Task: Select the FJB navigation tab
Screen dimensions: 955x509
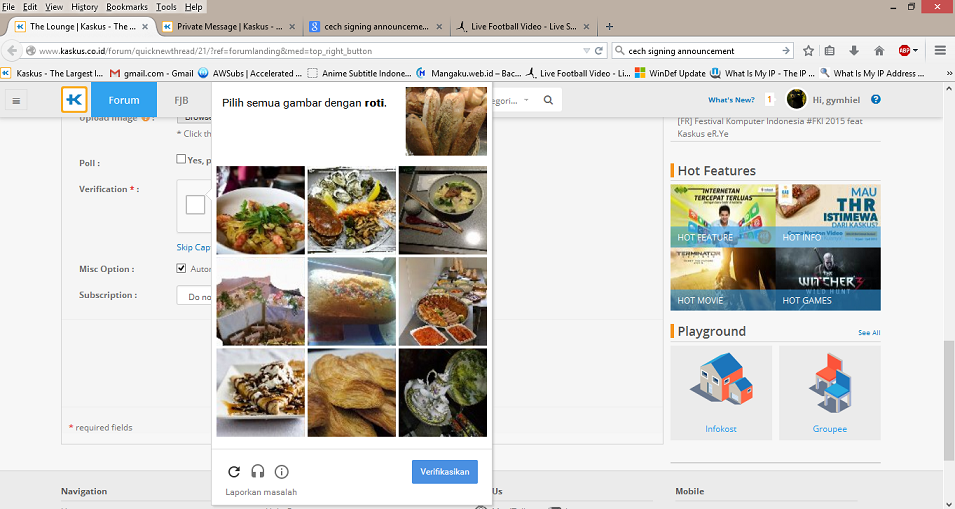Action: [181, 100]
